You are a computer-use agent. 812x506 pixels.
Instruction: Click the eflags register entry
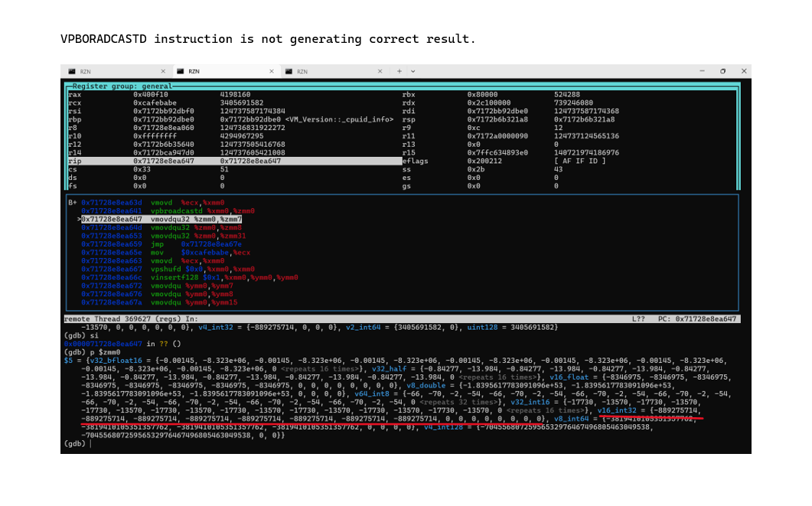click(414, 162)
